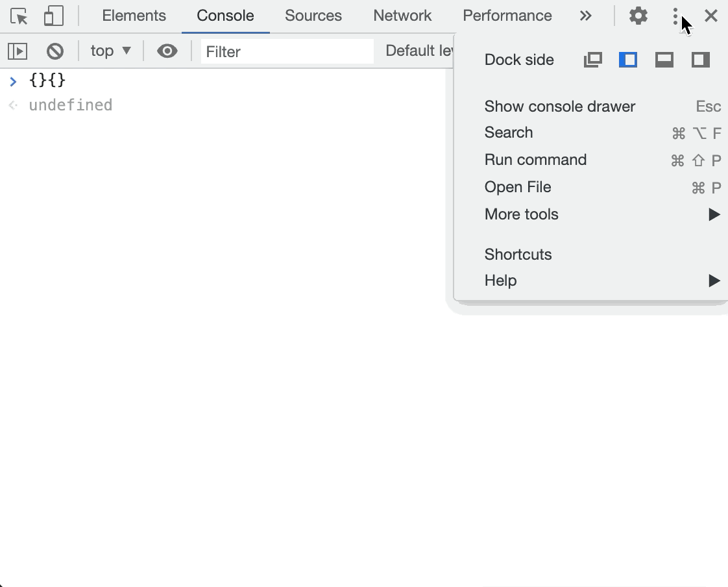The image size is (728, 587).
Task: Show more tabs via double chevron
Action: (585, 16)
